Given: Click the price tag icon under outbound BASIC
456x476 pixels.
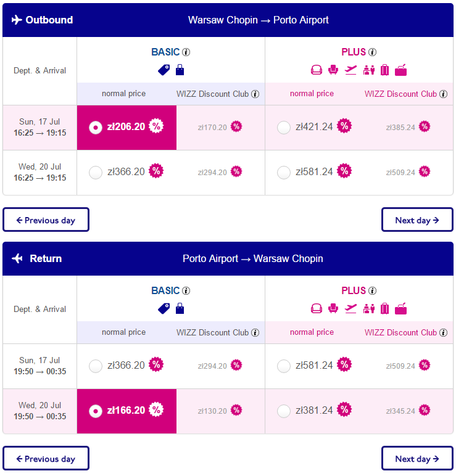Looking at the screenshot, I should tap(164, 70).
